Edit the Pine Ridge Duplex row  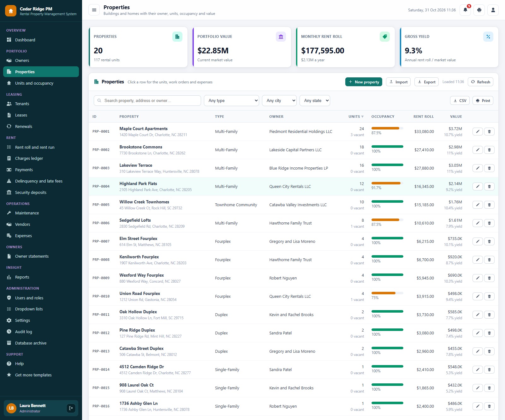click(x=478, y=333)
